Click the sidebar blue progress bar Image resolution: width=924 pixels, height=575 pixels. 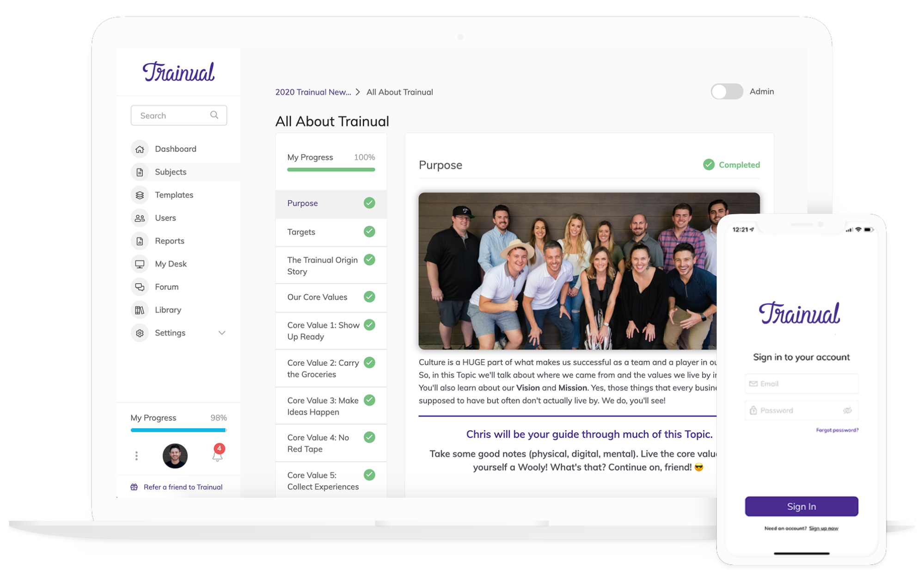(x=178, y=430)
